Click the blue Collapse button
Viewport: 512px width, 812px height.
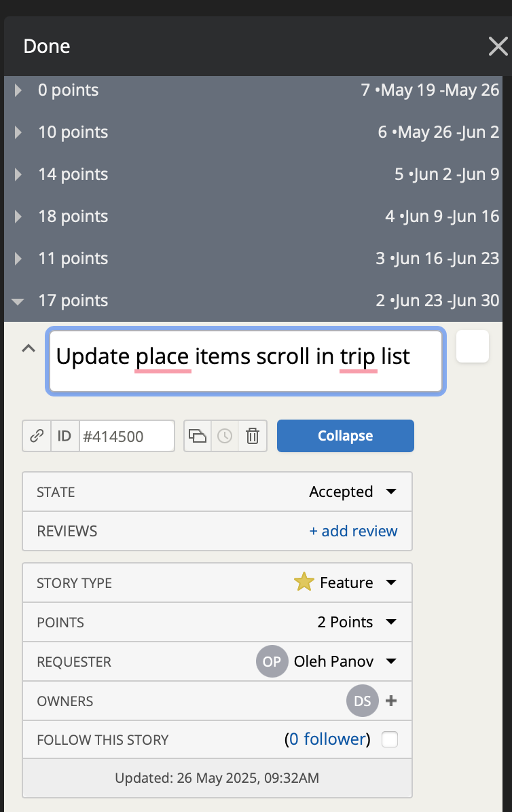tap(346, 436)
